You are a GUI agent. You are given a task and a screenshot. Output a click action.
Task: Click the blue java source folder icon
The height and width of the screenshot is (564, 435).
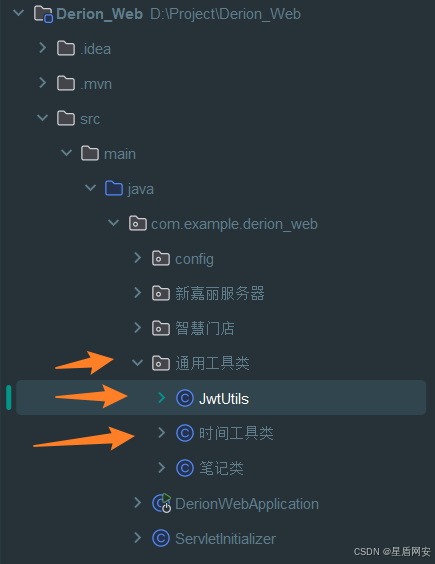pyautogui.click(x=114, y=188)
